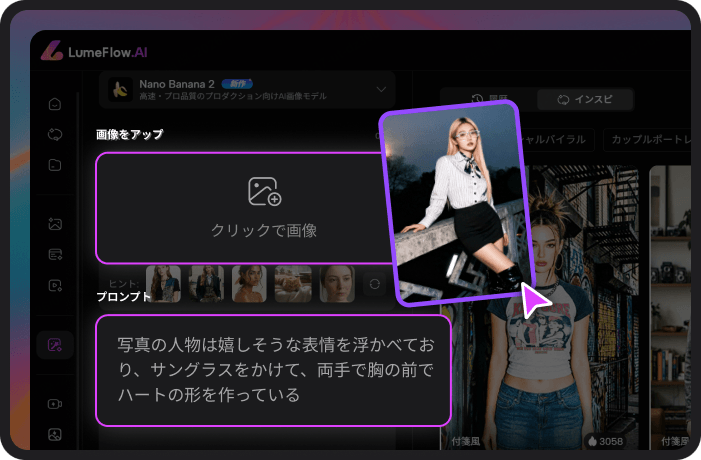Click the flame 3058 popularity badge

click(x=606, y=442)
